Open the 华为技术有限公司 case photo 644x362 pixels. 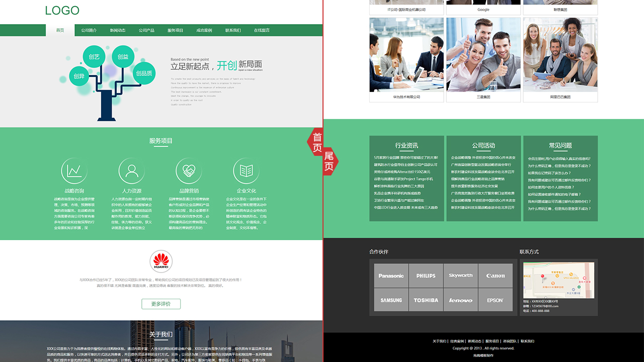pos(407,55)
